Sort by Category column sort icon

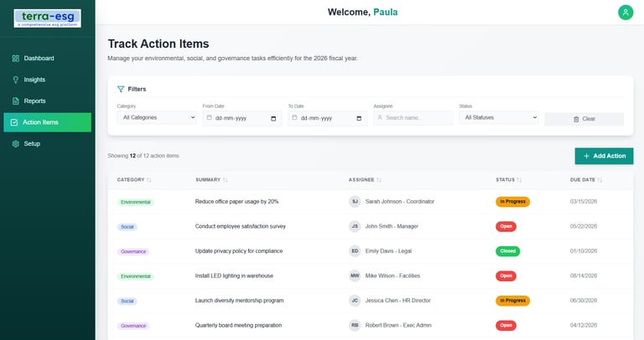click(149, 180)
